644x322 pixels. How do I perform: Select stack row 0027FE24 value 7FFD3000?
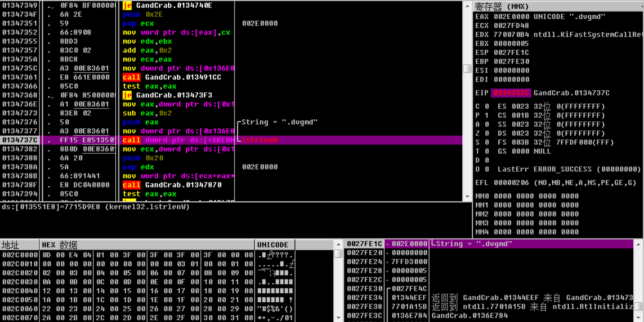click(410, 261)
